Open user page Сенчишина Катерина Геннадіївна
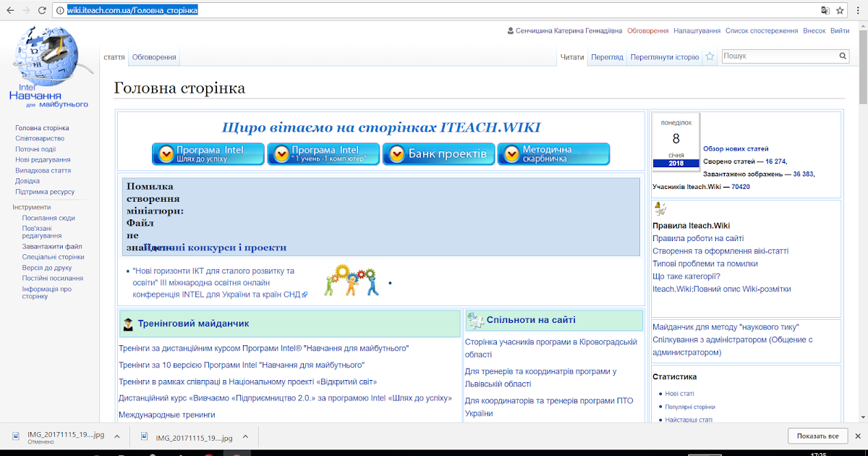 (x=569, y=31)
